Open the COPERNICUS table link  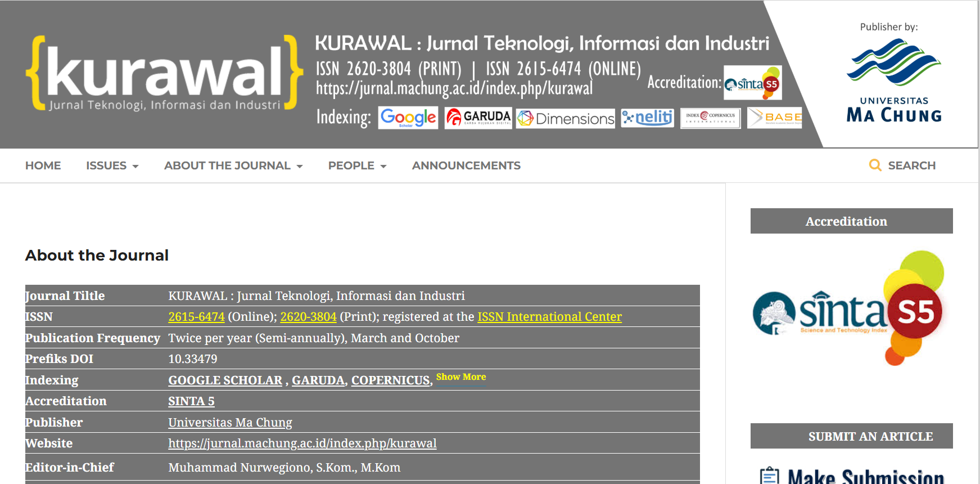tap(391, 380)
